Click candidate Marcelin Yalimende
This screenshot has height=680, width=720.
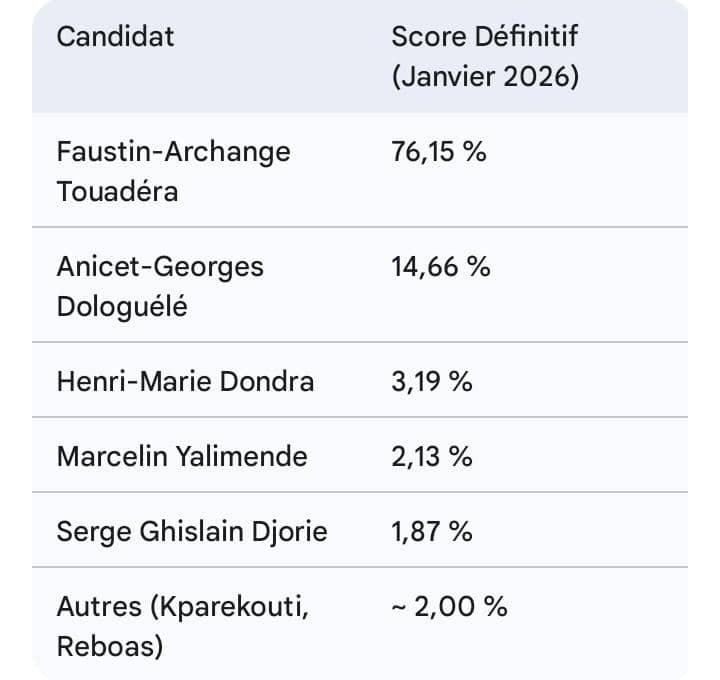[182, 456]
